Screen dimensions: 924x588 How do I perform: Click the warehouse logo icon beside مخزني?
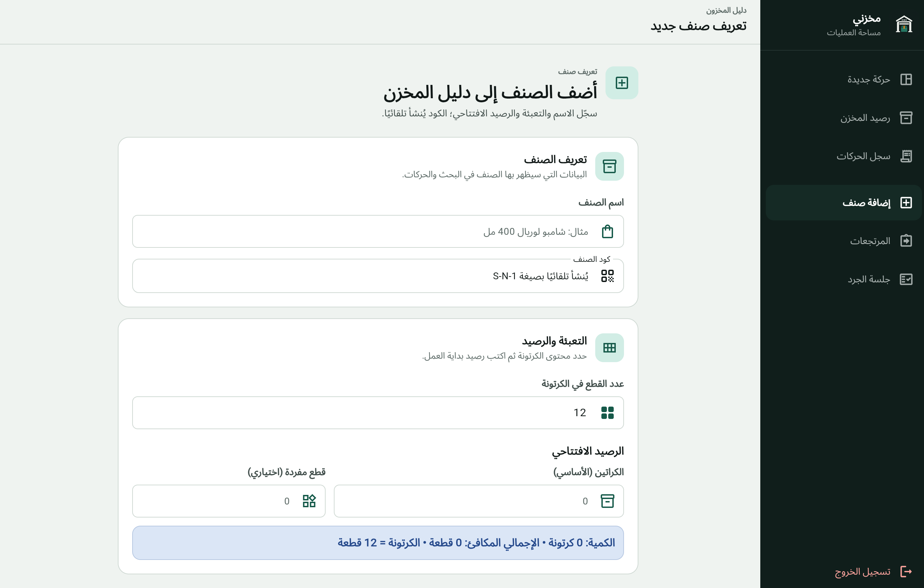tap(904, 25)
